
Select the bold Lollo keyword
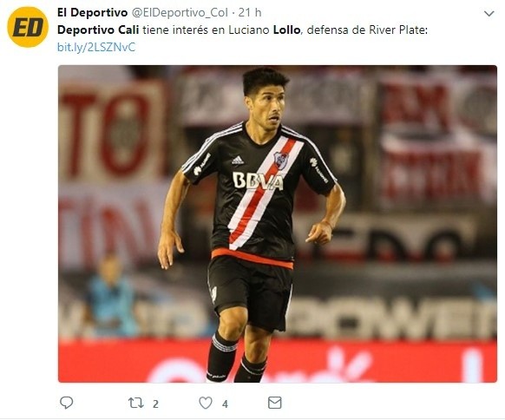286,30
